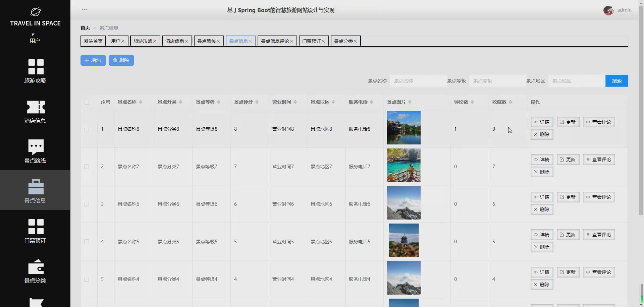The width and height of the screenshot is (644, 307).
Task: Sort the table by 营业时间 arrows
Action: (x=295, y=102)
